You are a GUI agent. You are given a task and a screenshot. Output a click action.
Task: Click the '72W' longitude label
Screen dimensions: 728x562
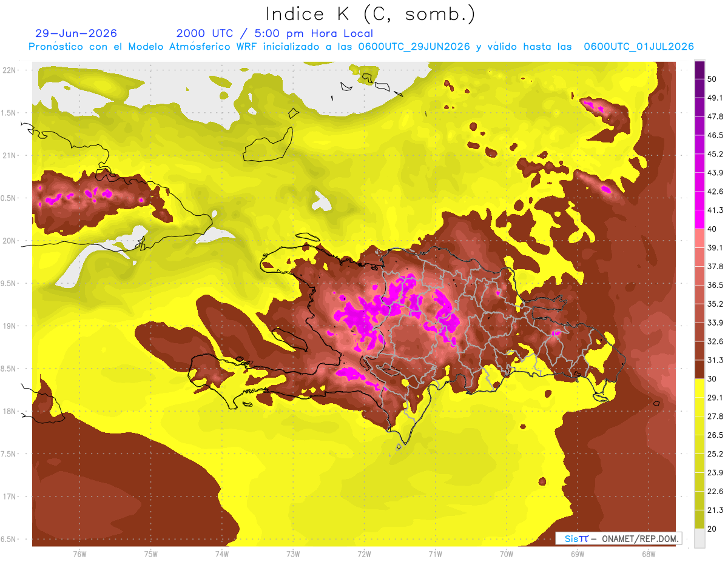pos(364,554)
